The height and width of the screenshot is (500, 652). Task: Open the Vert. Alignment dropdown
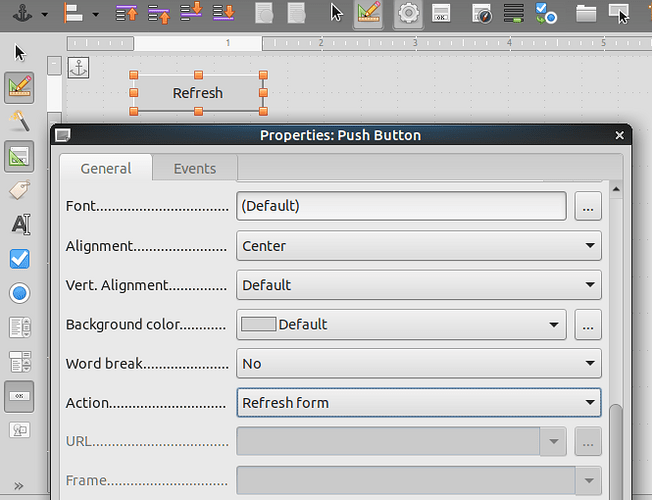[x=419, y=285]
